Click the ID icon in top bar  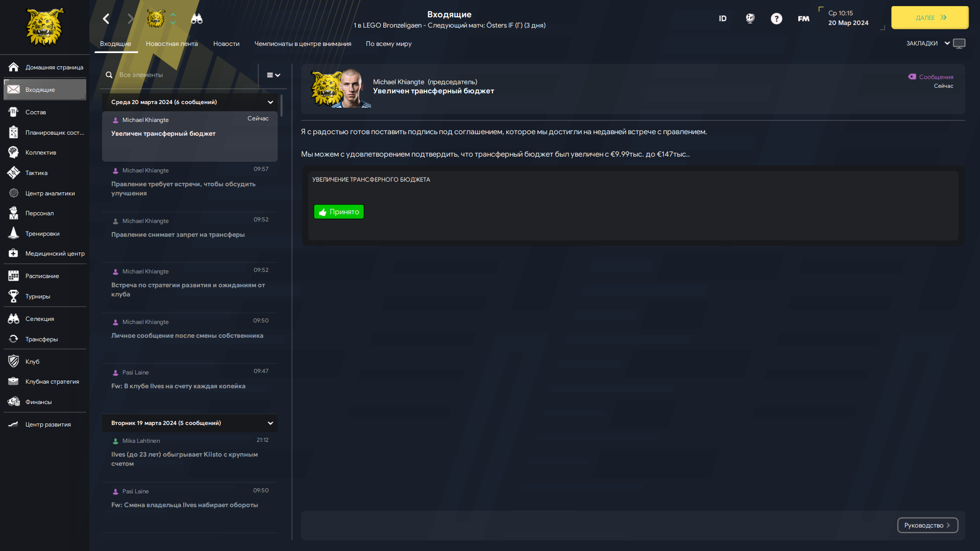click(723, 19)
